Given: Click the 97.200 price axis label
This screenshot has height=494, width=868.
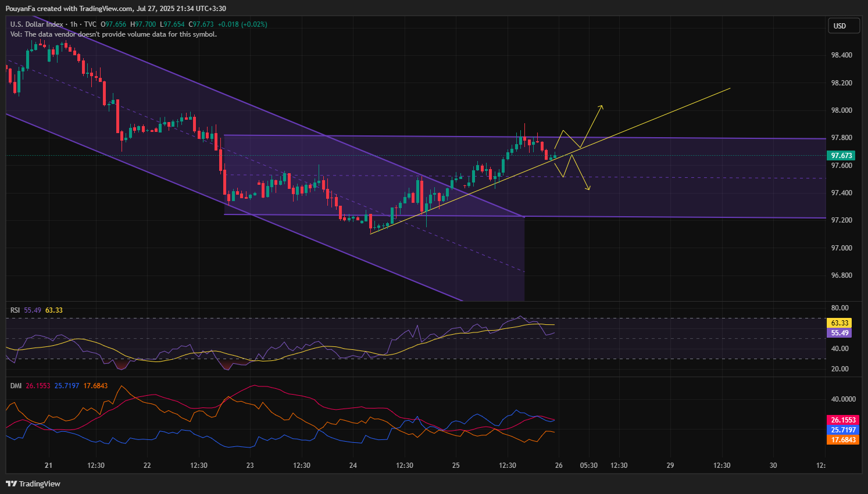Looking at the screenshot, I should pyautogui.click(x=841, y=220).
